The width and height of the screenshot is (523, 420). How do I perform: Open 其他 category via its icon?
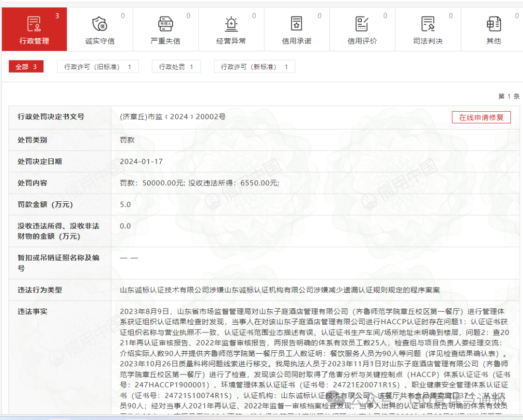(x=493, y=23)
